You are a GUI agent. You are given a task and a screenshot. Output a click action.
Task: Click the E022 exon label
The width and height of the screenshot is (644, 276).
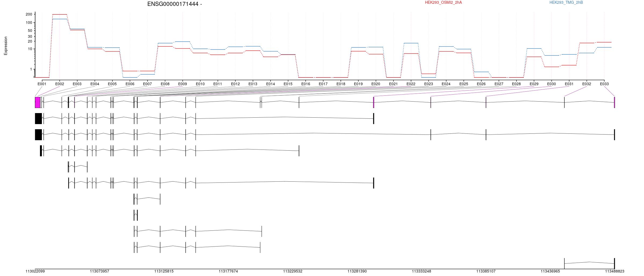411,84
